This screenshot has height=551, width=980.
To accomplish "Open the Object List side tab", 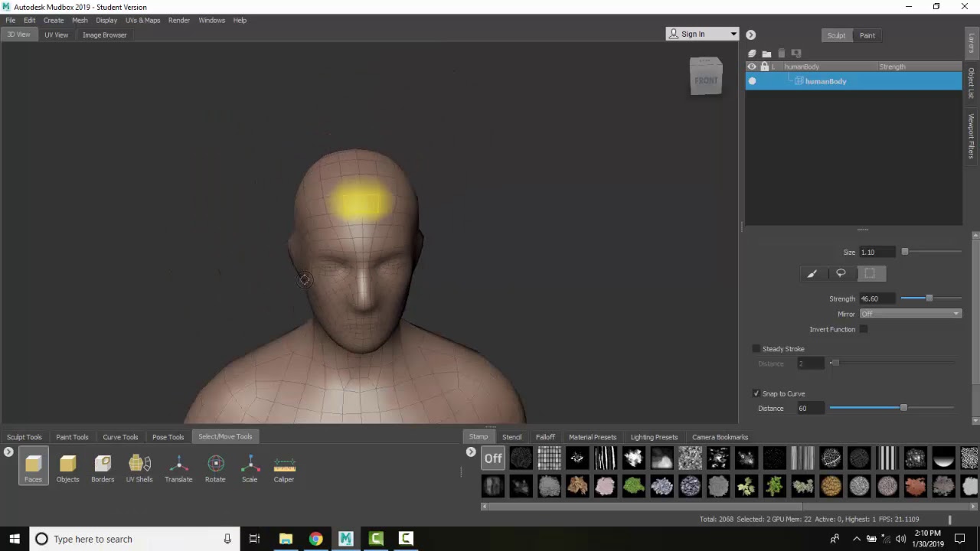I will pos(971,83).
